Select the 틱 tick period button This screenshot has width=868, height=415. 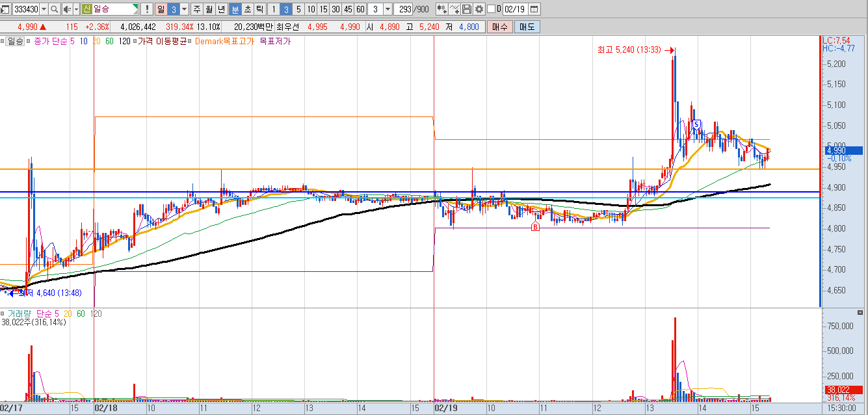pyautogui.click(x=259, y=9)
